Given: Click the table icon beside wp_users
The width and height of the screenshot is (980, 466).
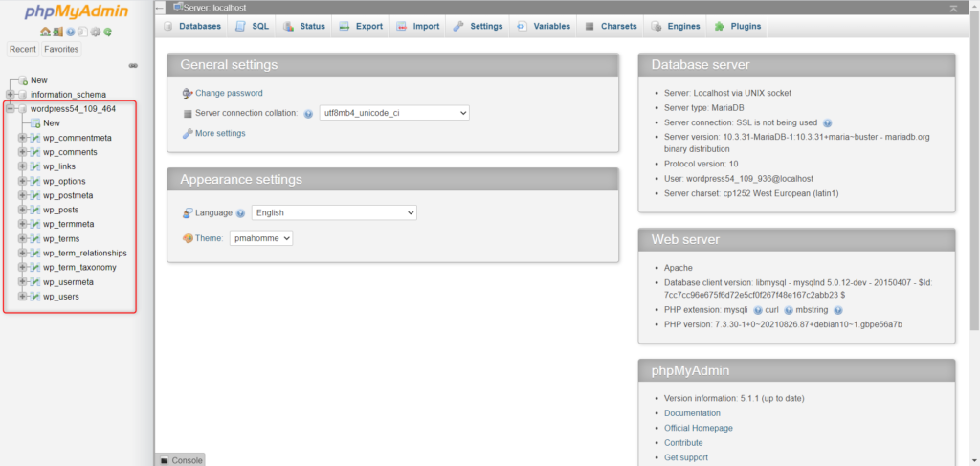Looking at the screenshot, I should [x=35, y=297].
